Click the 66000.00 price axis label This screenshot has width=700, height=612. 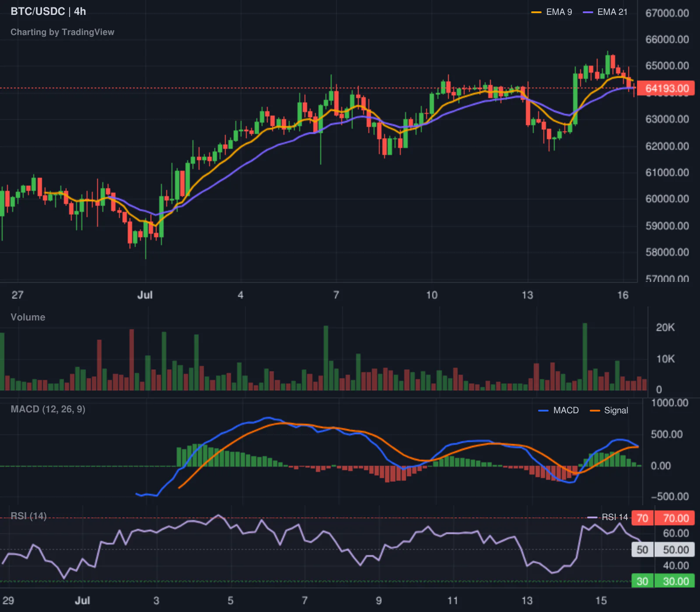667,39
